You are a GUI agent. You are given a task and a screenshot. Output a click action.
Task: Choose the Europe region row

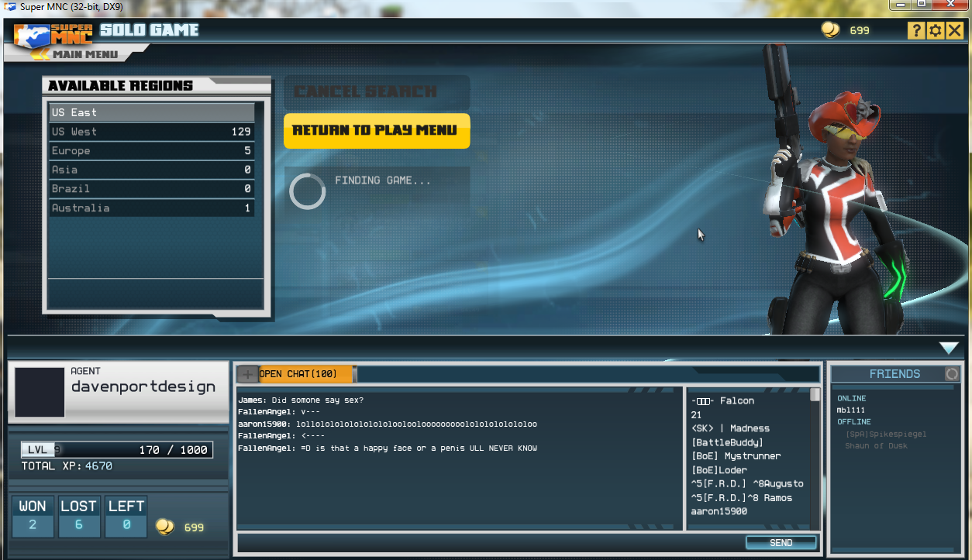click(152, 151)
